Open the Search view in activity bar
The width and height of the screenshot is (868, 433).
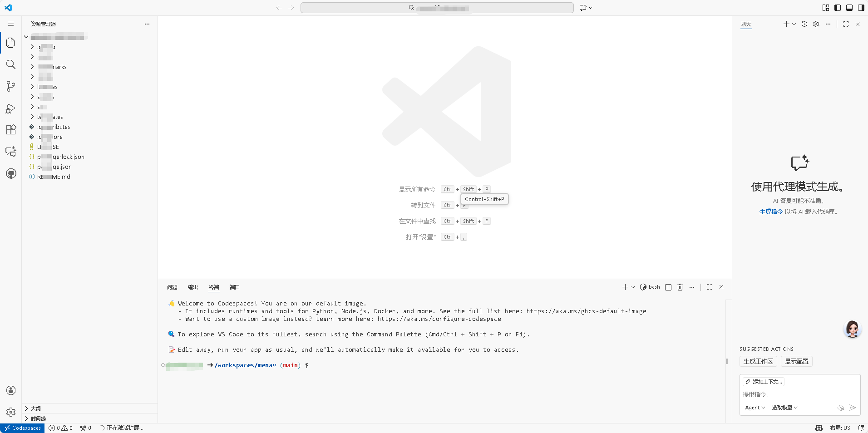tap(11, 64)
